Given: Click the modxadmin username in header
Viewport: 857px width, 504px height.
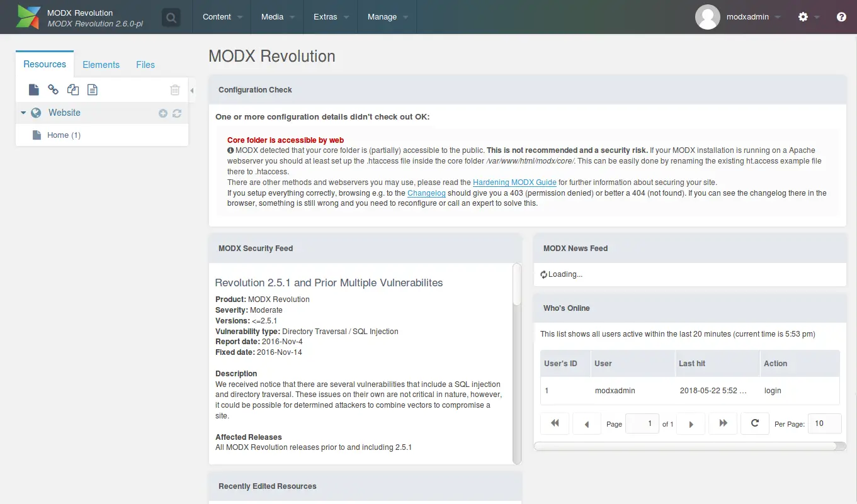Looking at the screenshot, I should tap(747, 17).
